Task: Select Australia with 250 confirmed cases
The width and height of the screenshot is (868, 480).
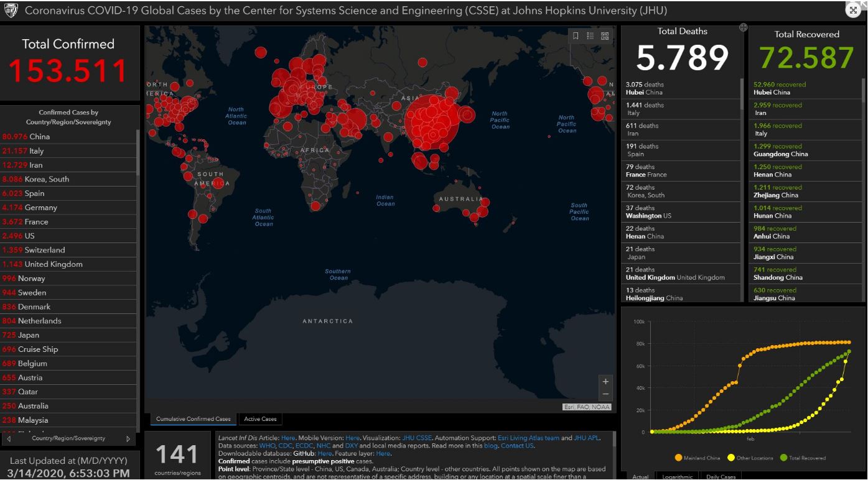Action: [x=68, y=406]
